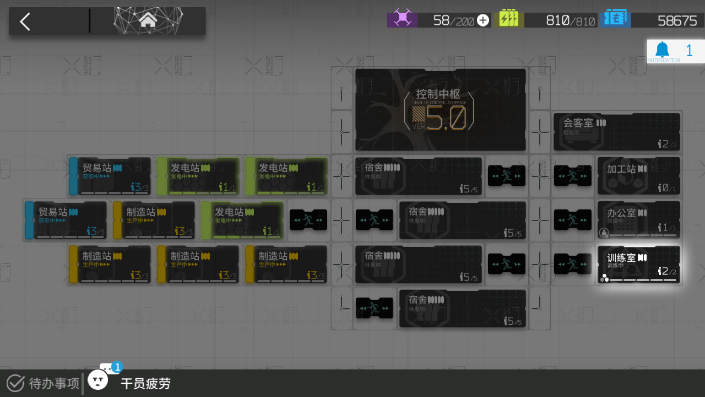Tap the progress bar under 训练室
Viewport: 705px width, 397px height.
click(643, 280)
